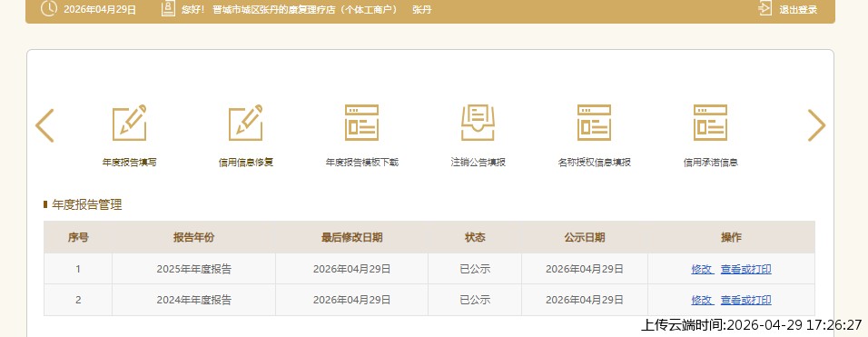Click 已公示 status in the 2024 row
The width and height of the screenshot is (868, 337).
click(x=475, y=300)
